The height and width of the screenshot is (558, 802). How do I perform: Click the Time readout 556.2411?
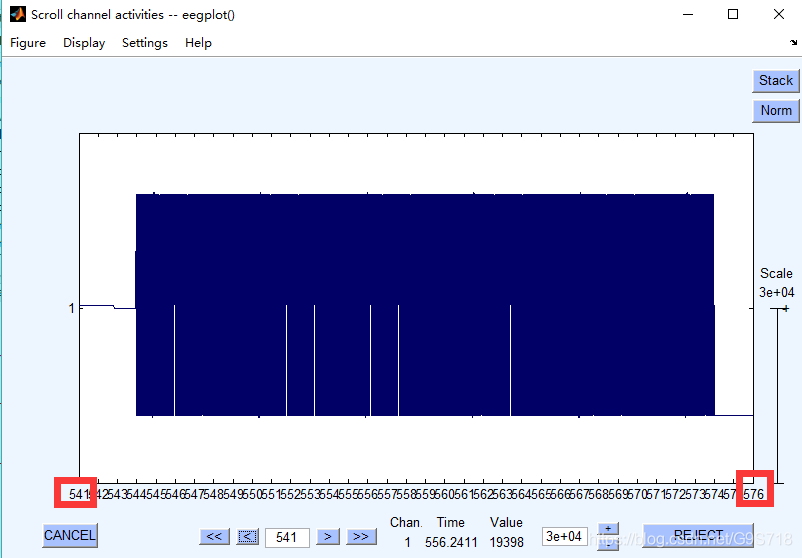[451, 542]
